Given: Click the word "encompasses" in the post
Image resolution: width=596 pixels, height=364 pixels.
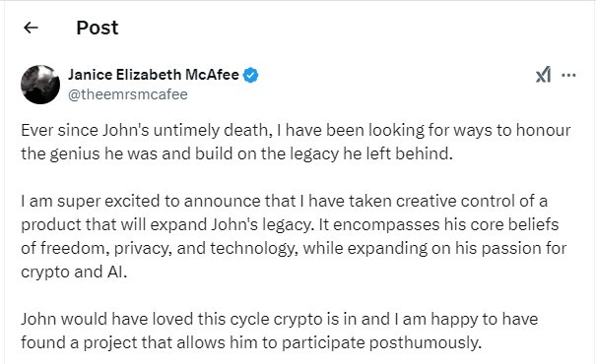Looking at the screenshot, I should point(386,225).
